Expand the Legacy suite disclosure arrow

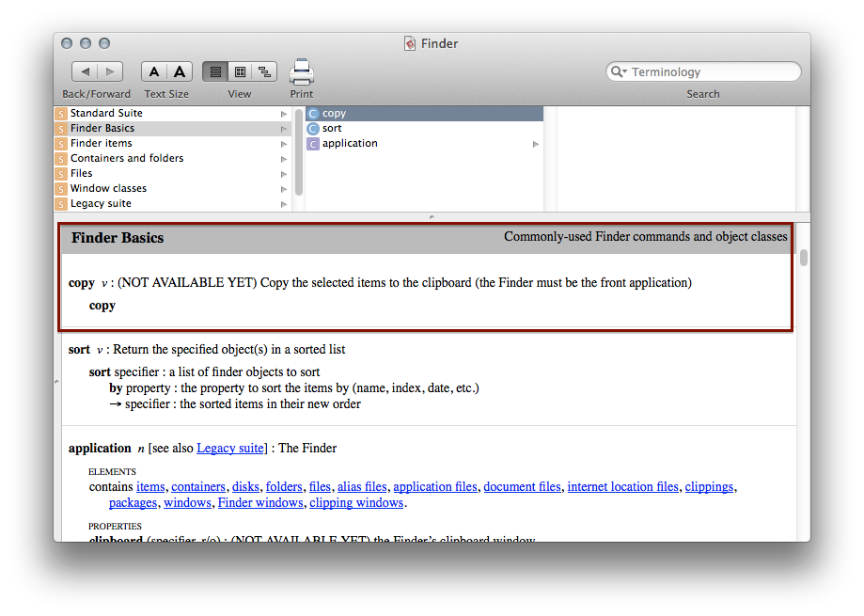pyautogui.click(x=284, y=204)
